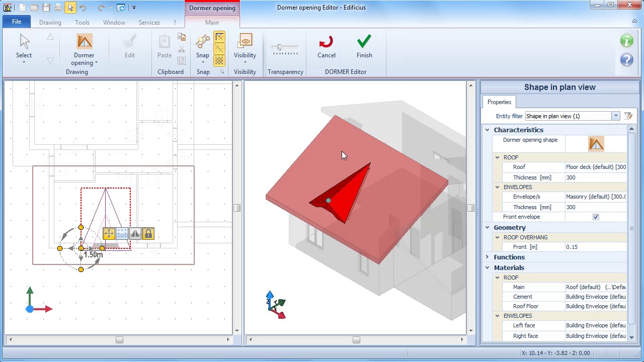
Task: Open the green info icon
Action: tap(627, 41)
